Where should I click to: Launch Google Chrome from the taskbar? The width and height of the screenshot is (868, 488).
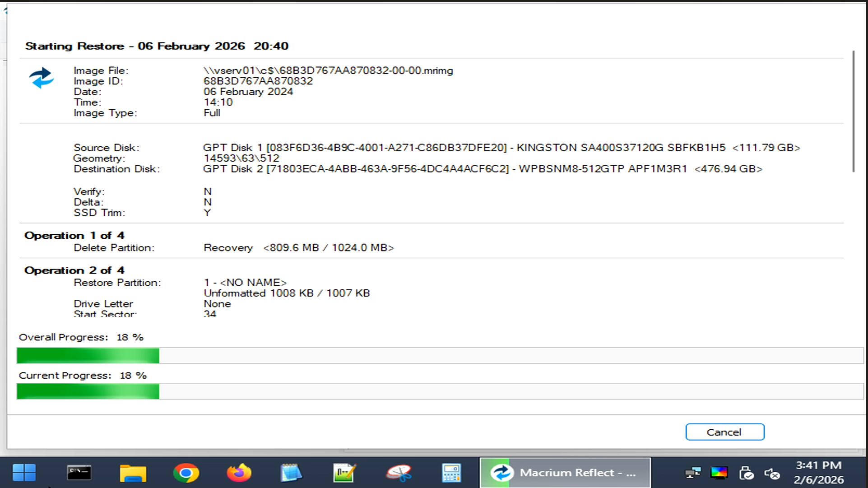186,473
